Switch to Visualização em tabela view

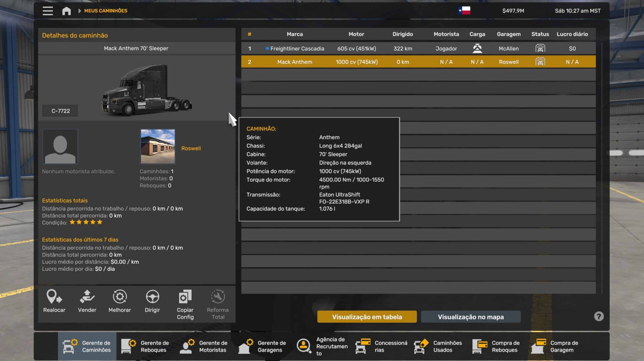367,317
